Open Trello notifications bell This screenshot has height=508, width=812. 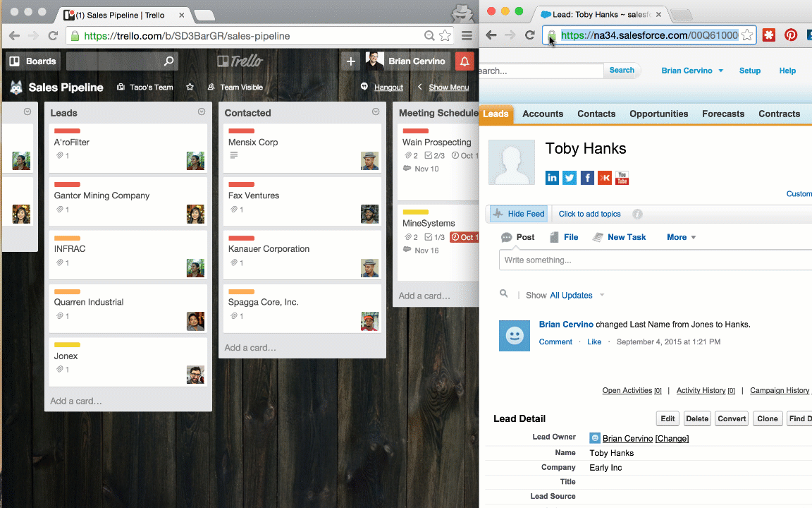coord(465,61)
